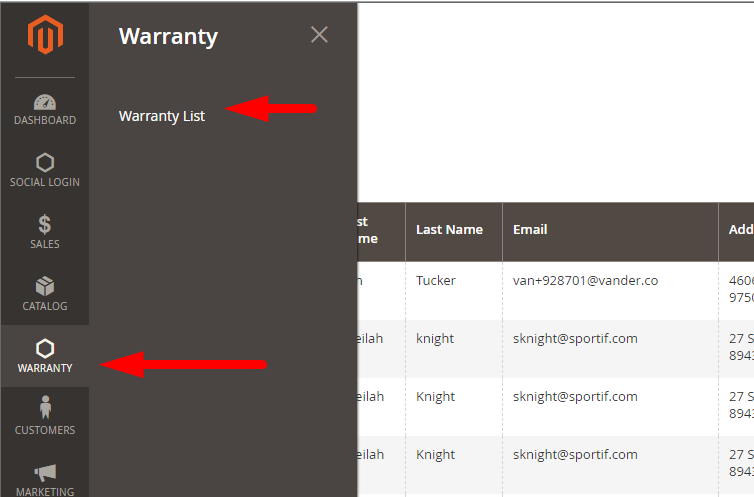The image size is (754, 497).
Task: Click the SALES menu label
Action: click(x=45, y=244)
